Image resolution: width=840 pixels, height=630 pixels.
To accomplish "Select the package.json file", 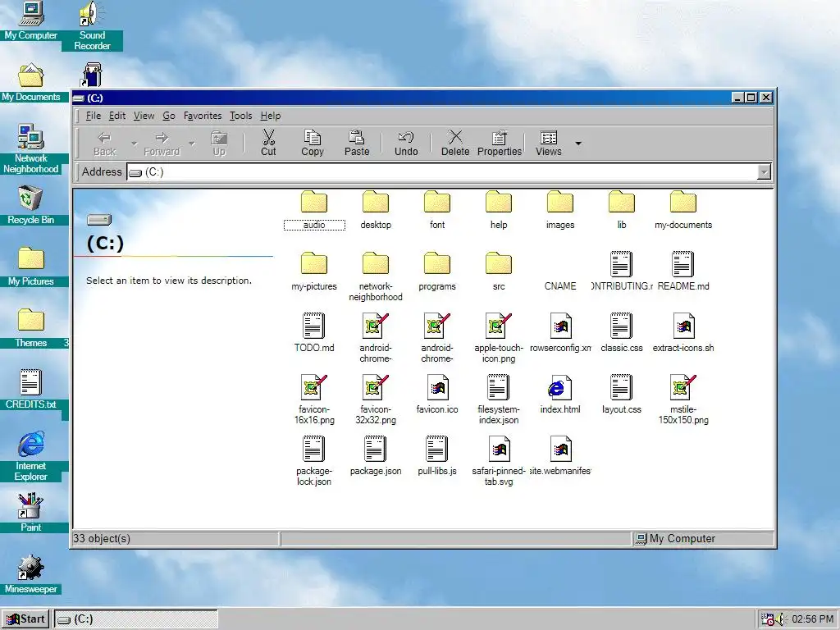I will click(x=376, y=456).
